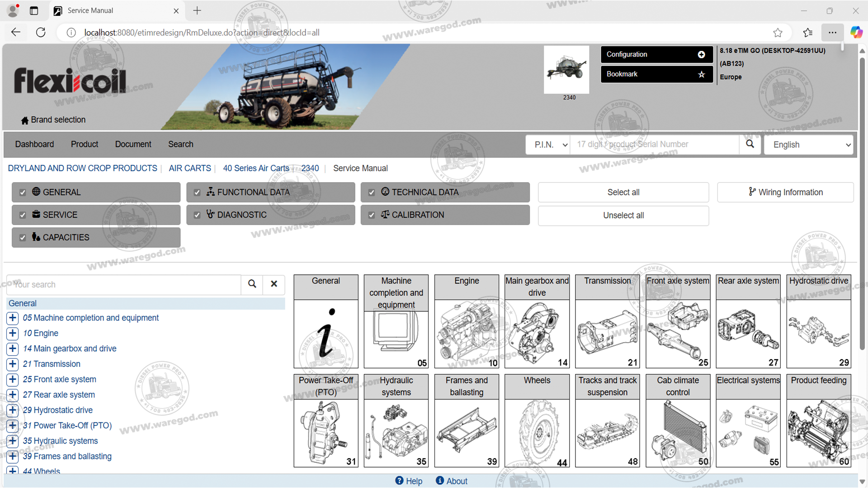Click the 2340 air cart thumbnail
This screenshot has height=488, width=868.
coord(566,70)
